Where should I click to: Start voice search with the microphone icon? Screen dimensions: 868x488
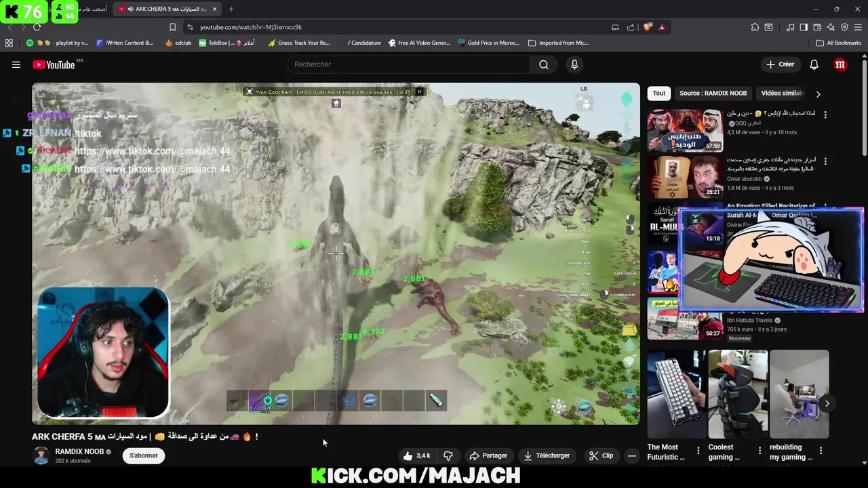(x=574, y=64)
